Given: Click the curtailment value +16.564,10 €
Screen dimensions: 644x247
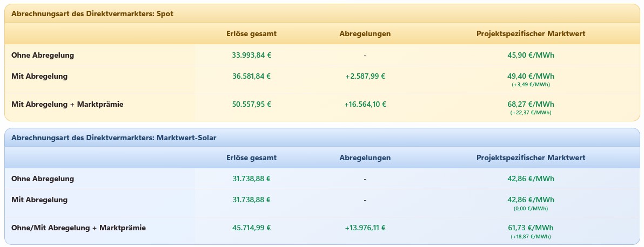Looking at the screenshot, I should coord(365,104).
